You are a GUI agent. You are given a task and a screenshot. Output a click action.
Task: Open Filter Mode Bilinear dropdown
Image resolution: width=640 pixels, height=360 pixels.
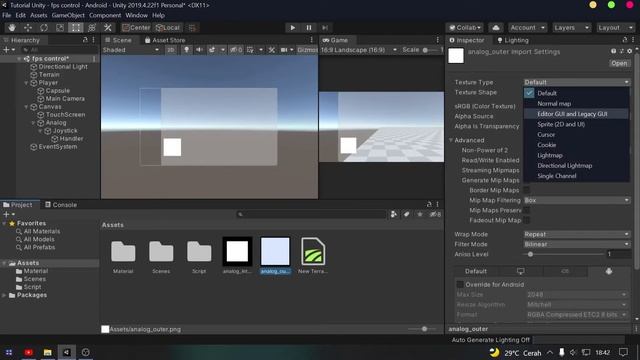[577, 244]
